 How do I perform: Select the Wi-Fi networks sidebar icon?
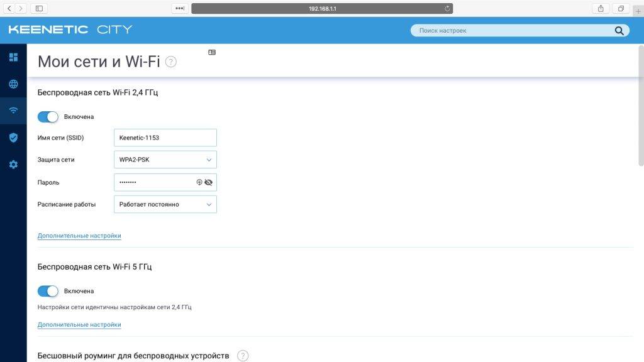point(14,111)
